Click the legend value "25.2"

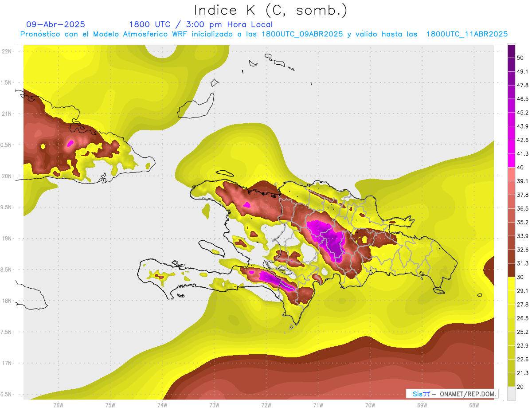[x=523, y=332]
